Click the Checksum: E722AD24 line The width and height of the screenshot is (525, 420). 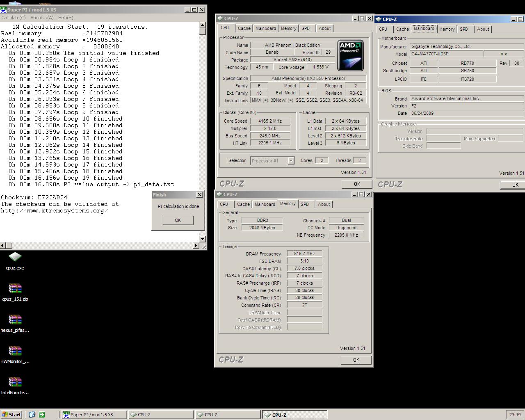point(34,197)
